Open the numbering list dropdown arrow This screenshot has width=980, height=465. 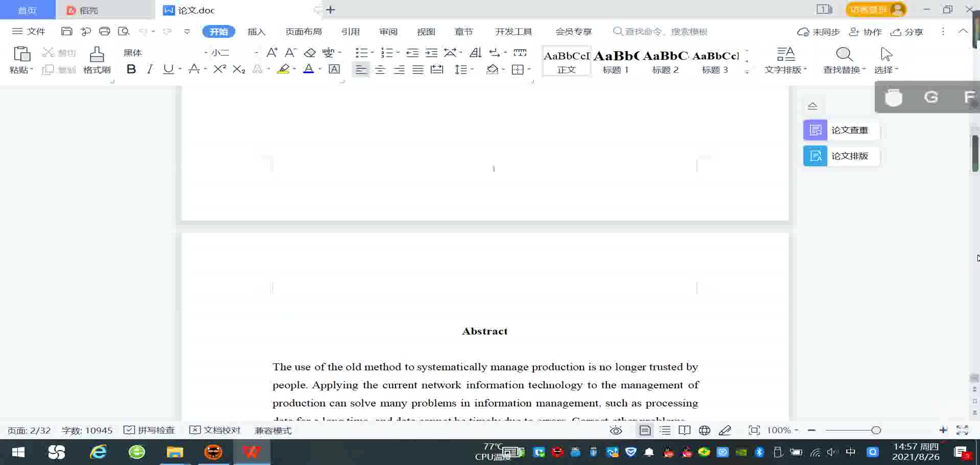coord(398,53)
